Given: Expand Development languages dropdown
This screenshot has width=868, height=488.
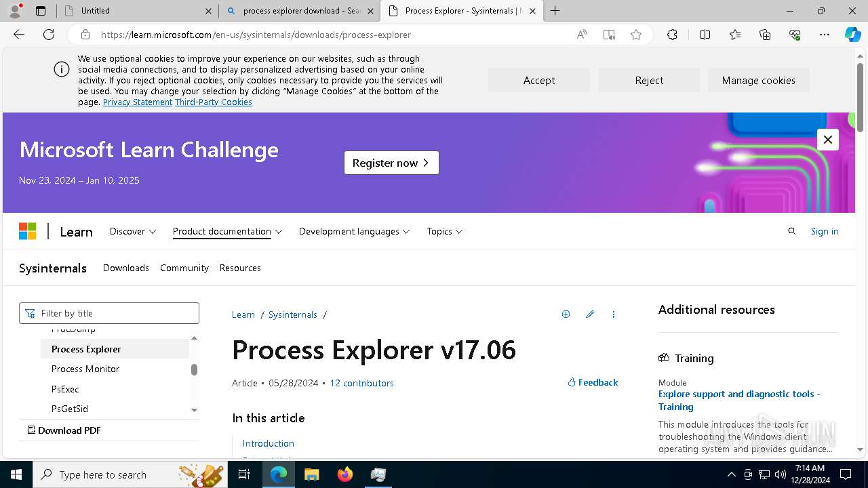Looking at the screenshot, I should tap(354, 231).
